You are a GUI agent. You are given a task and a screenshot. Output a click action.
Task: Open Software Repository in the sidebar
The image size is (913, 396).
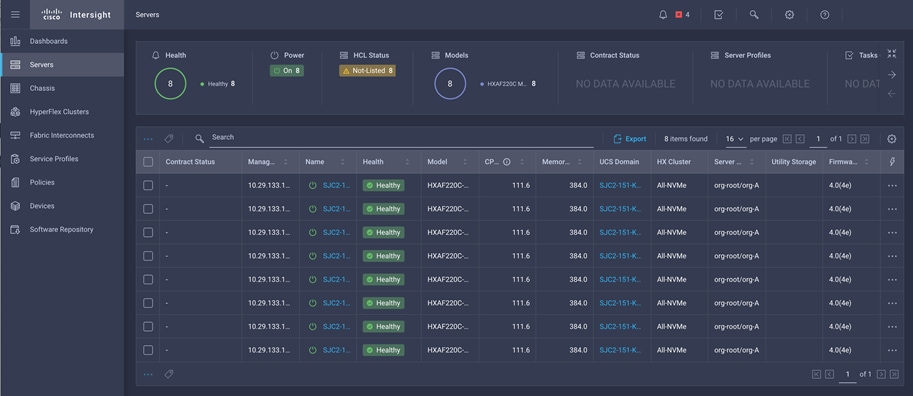tap(62, 229)
